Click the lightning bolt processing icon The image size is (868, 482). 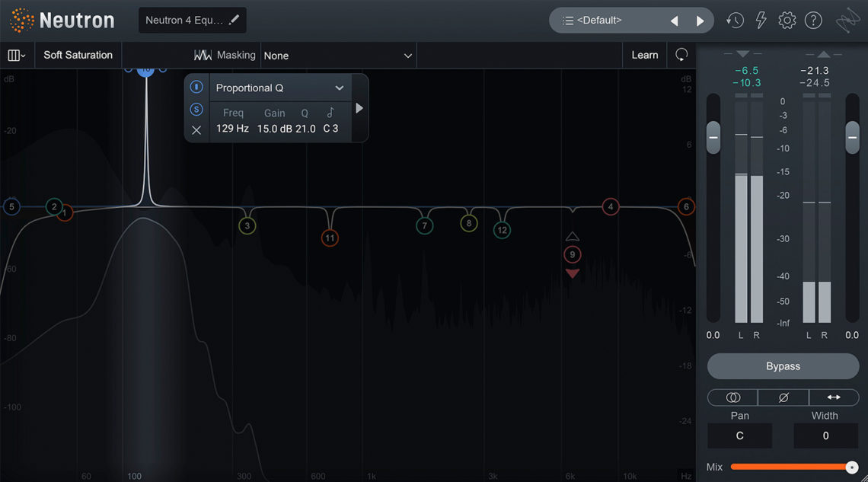click(x=761, y=20)
